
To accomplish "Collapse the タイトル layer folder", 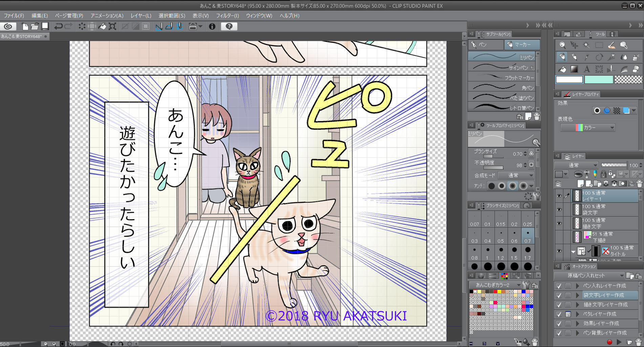I will [x=573, y=252].
